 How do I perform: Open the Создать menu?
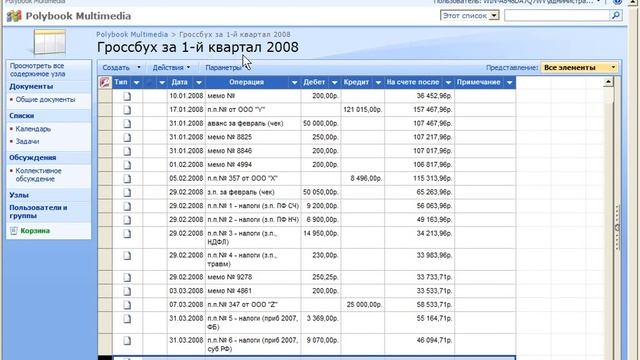coord(121,67)
